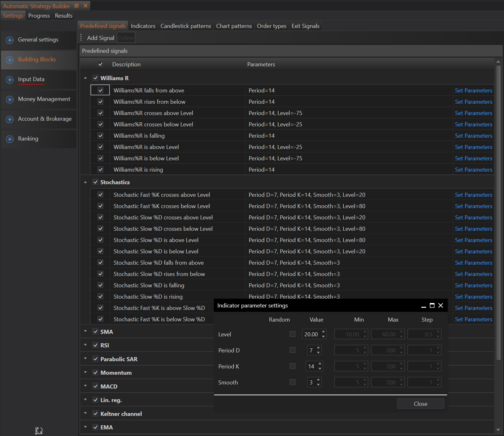Click the reset icon at sidebar bottom

click(x=39, y=430)
